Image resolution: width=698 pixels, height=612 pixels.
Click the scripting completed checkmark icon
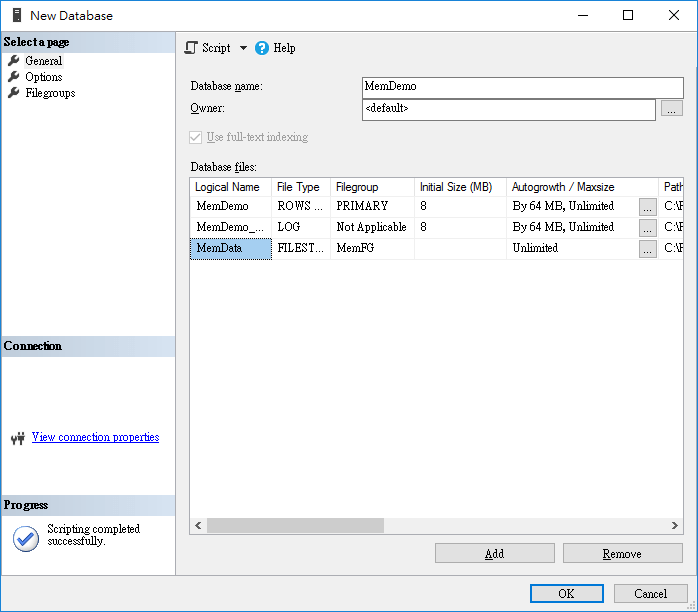[x=26, y=537]
